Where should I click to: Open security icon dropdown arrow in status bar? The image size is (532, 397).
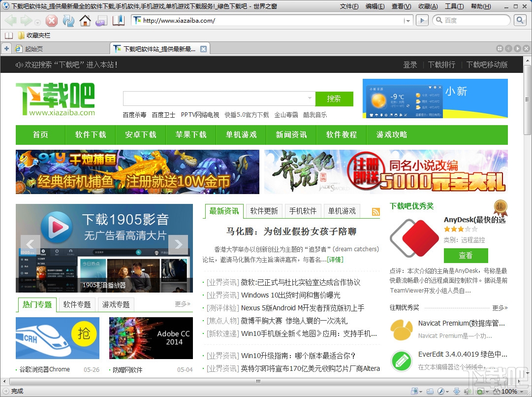tap(421, 392)
